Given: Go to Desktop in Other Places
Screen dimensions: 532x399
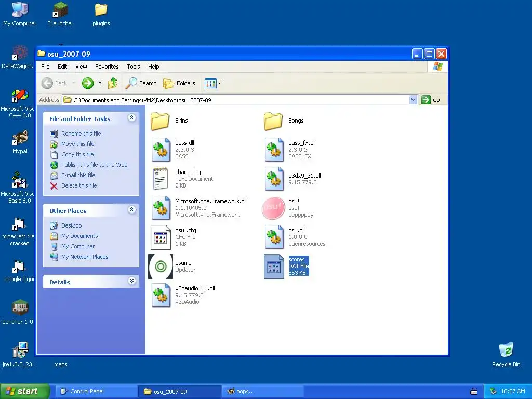Looking at the screenshot, I should (x=71, y=225).
